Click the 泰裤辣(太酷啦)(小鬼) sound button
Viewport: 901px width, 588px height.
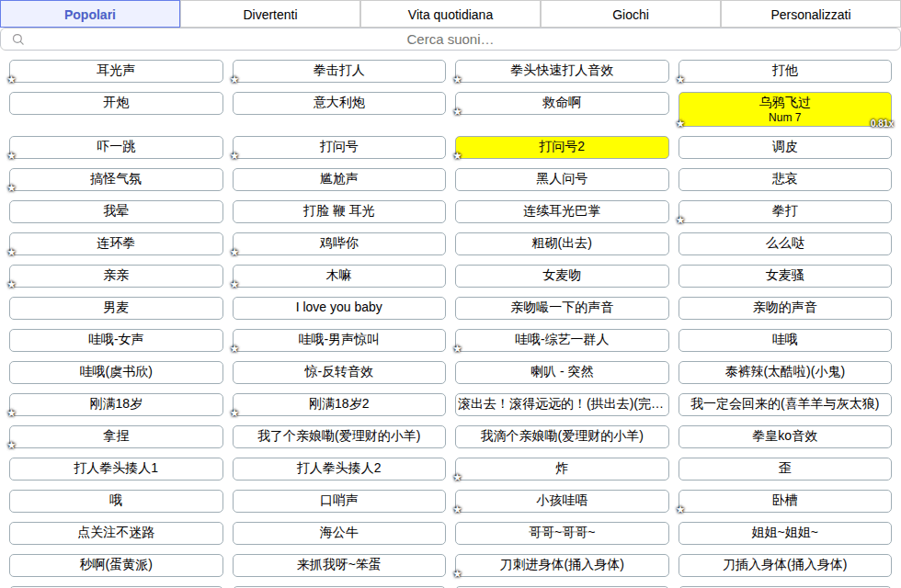[785, 372]
